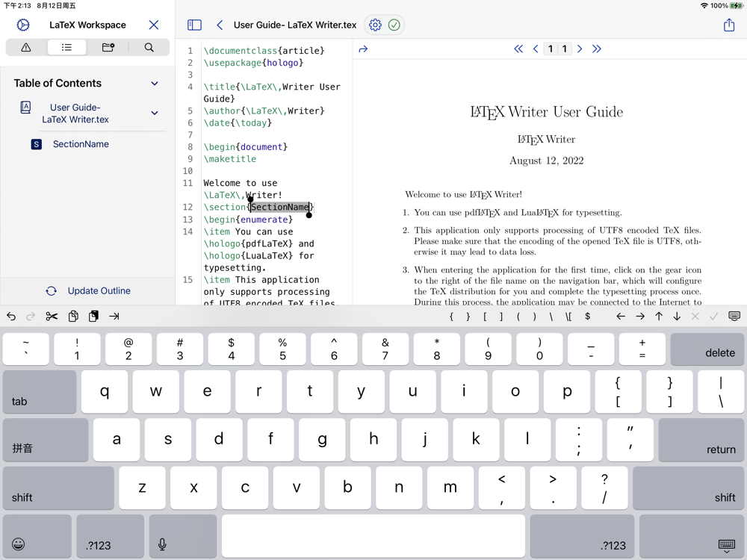
Task: Go back using the chevron beside filename
Action: (220, 25)
